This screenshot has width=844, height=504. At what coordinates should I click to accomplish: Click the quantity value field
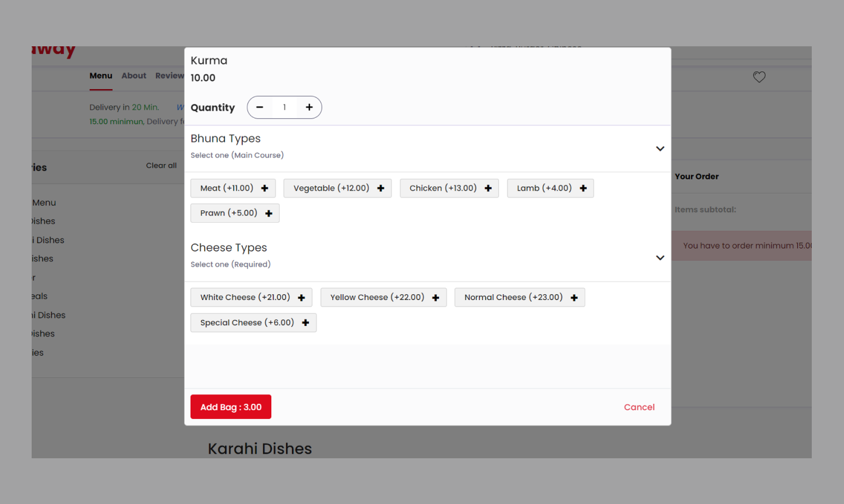[x=284, y=107]
